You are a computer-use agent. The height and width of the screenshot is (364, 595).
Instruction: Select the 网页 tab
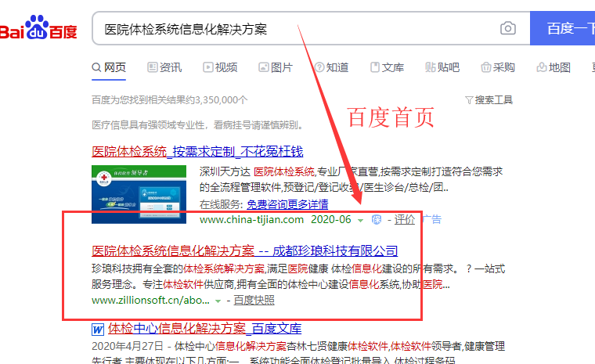109,67
